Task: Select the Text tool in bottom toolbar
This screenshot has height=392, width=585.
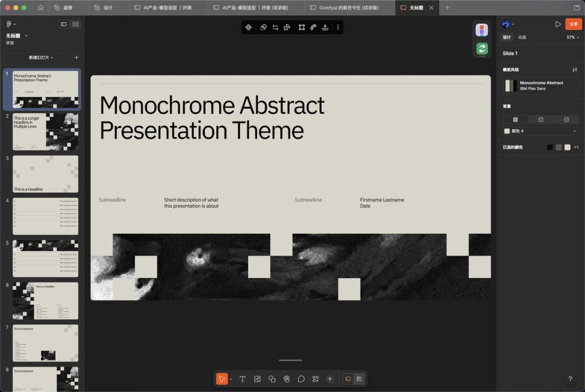Action: pyautogui.click(x=243, y=379)
